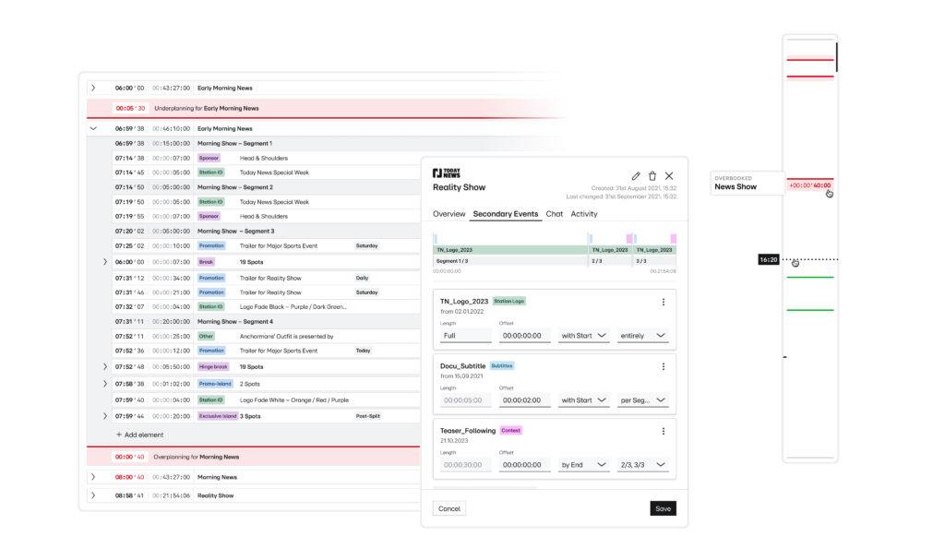Click the trash delete icon in dialog header

pos(652,176)
